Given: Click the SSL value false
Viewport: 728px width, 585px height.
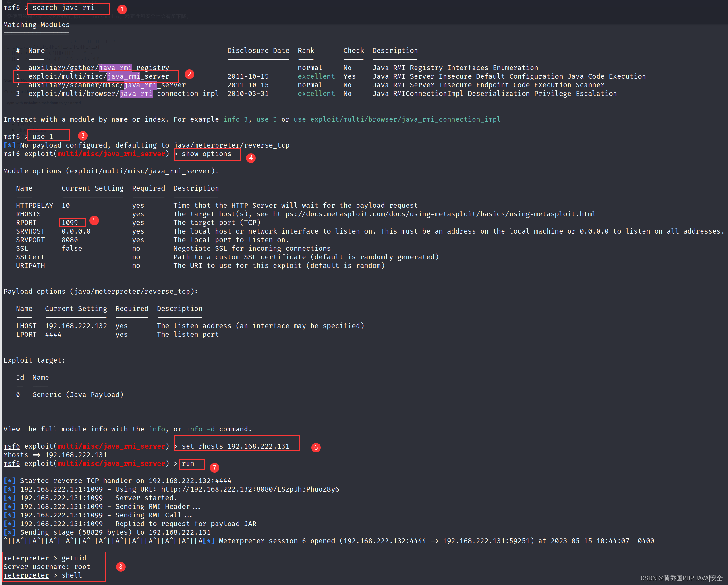Looking at the screenshot, I should tap(72, 249).
